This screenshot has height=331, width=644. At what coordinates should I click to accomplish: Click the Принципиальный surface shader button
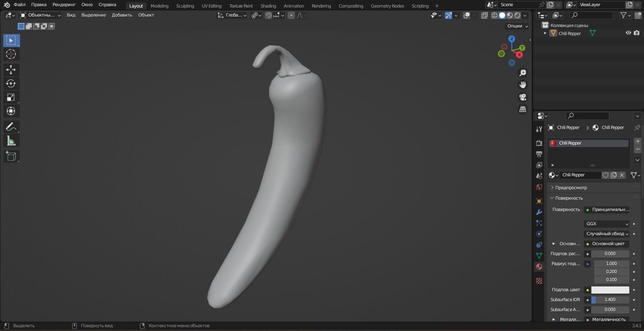pos(607,210)
